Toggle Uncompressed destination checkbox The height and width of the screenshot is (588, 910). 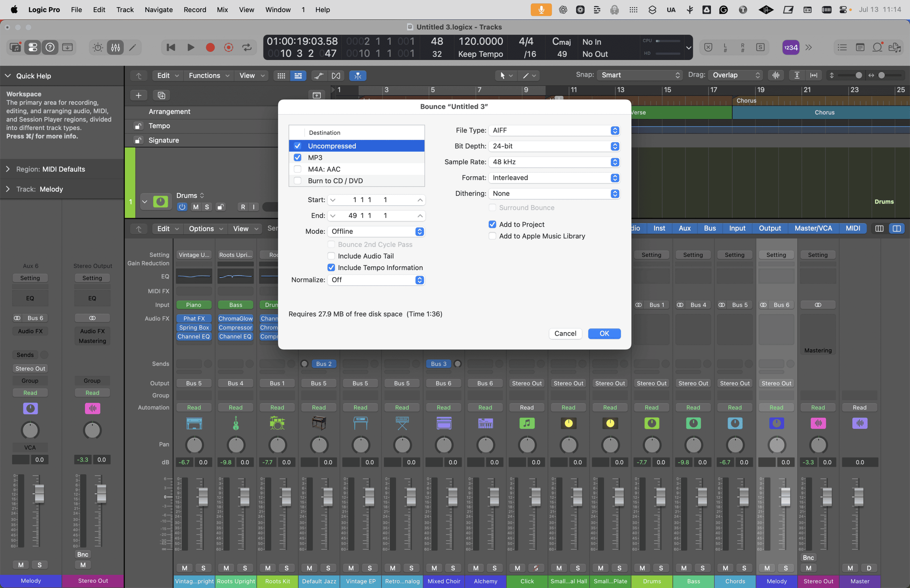(x=297, y=146)
